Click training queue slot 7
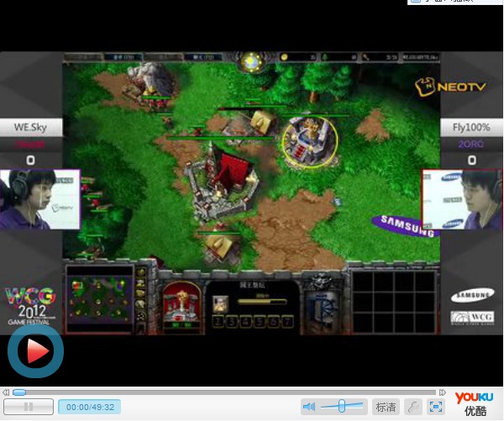Image resolution: width=504 pixels, height=421 pixels. (x=287, y=322)
